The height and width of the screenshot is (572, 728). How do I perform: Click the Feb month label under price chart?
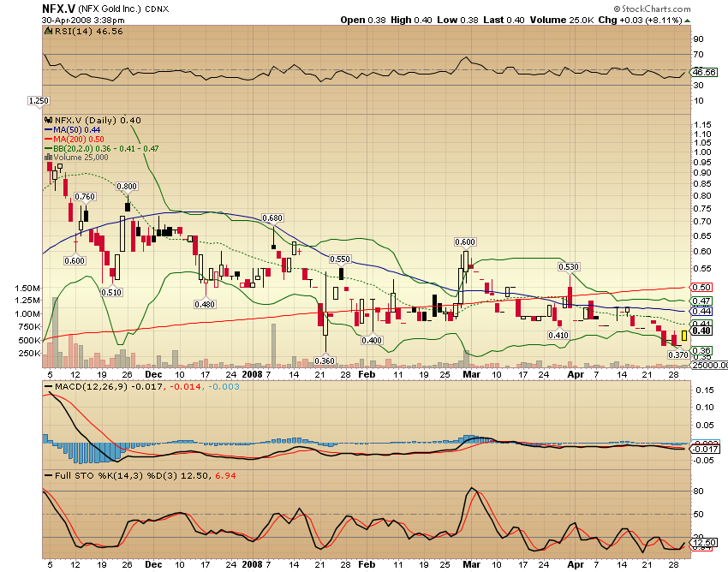(367, 374)
